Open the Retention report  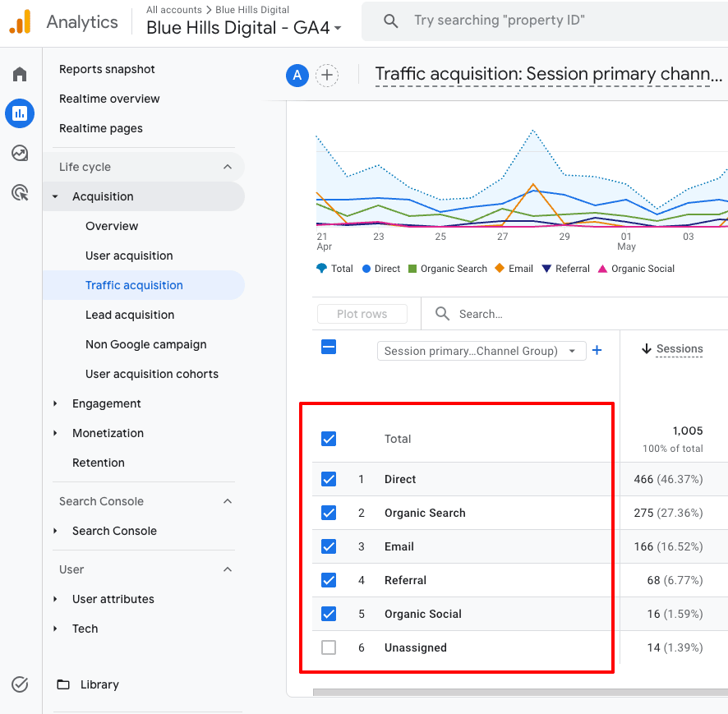click(x=99, y=463)
